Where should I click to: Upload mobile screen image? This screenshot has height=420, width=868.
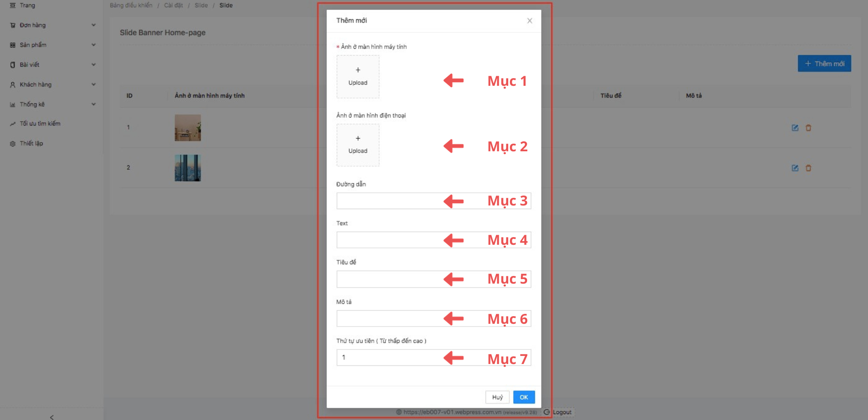pyautogui.click(x=358, y=145)
